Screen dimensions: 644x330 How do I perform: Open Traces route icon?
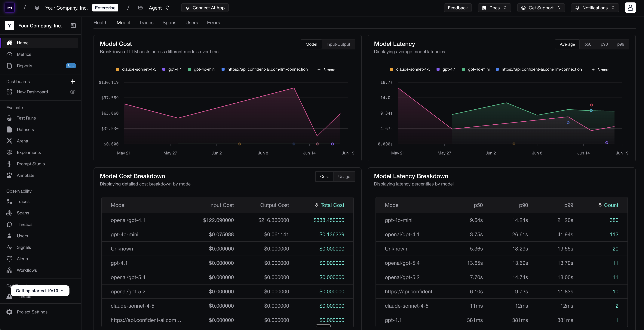pyautogui.click(x=9, y=201)
